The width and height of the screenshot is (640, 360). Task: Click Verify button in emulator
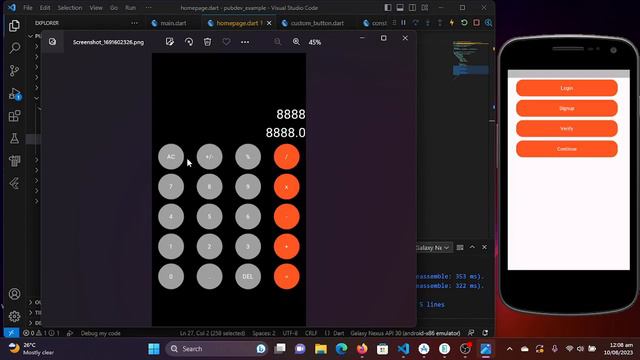(567, 129)
